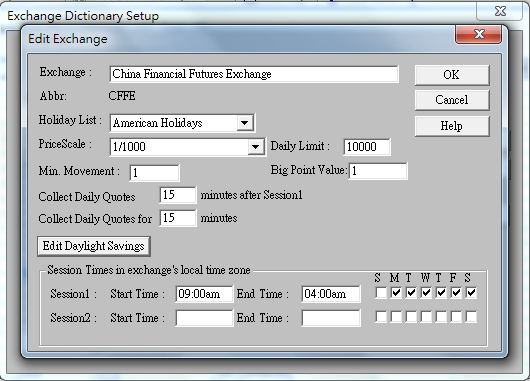Close the Edit Exchange dialog

point(478,34)
